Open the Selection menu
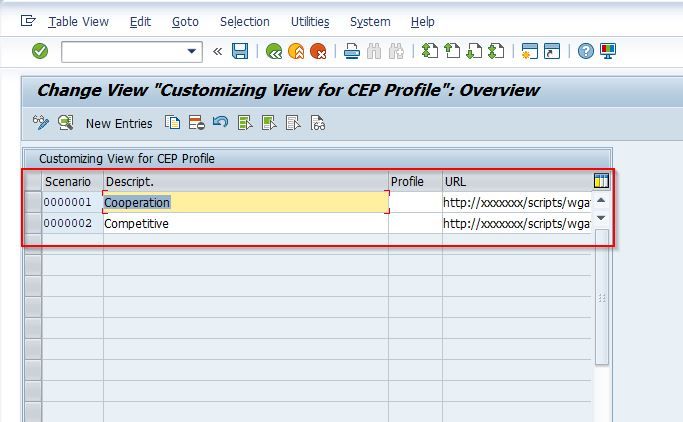This screenshot has height=422, width=683. coord(244,22)
